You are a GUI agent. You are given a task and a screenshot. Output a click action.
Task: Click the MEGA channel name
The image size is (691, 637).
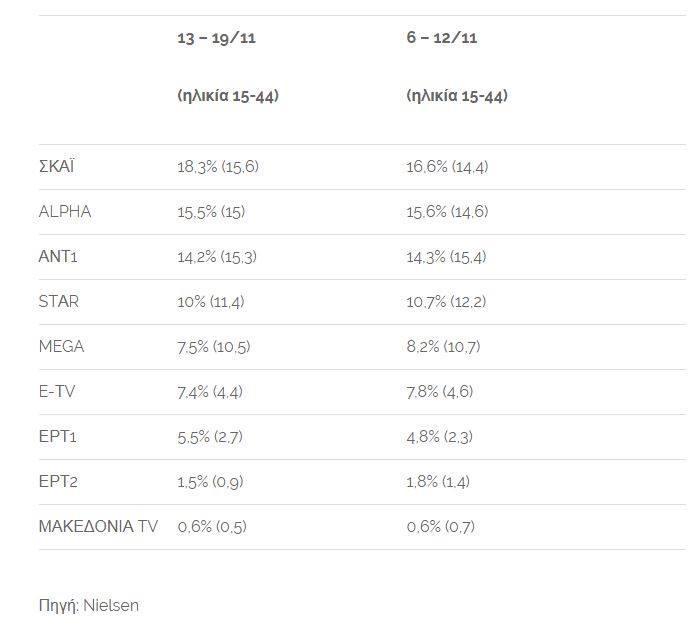click(61, 346)
